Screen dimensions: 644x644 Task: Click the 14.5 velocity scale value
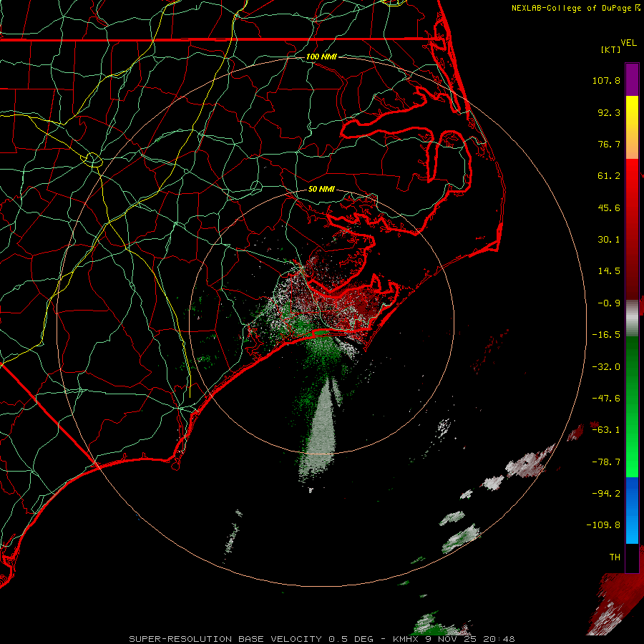pyautogui.click(x=609, y=271)
